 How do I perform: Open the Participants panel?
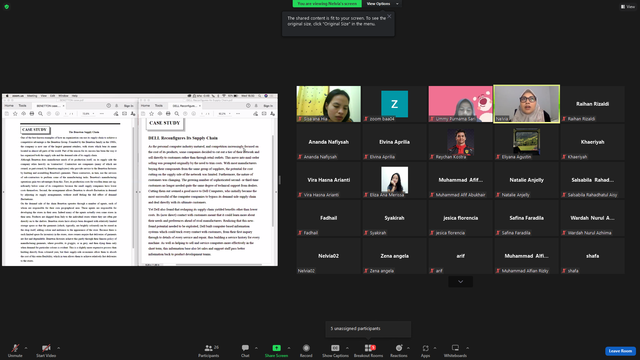[x=209, y=350]
